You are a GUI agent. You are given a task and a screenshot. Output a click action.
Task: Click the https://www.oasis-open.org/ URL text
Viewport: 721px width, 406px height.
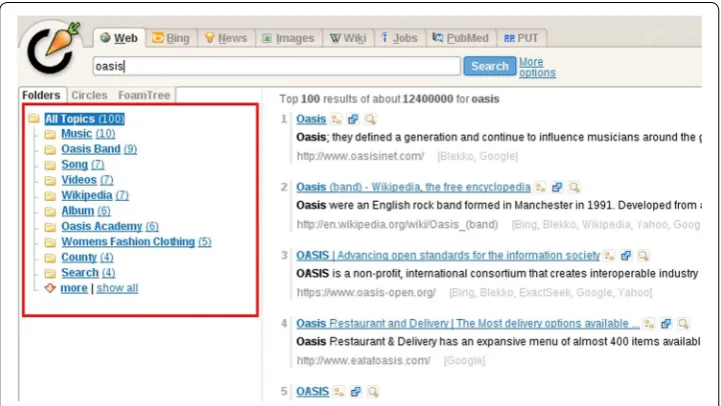click(366, 292)
